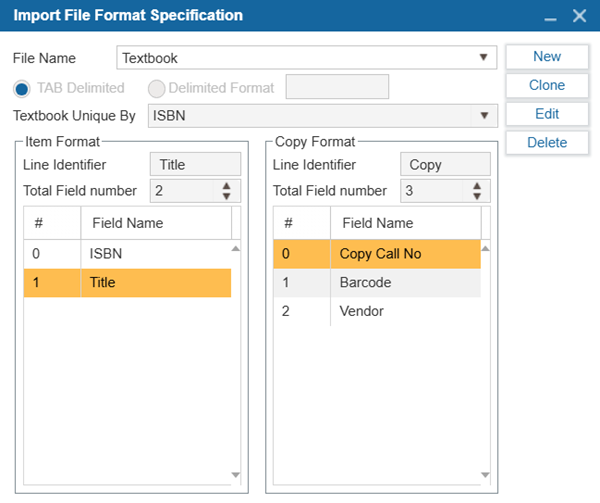Decrease Item Format total field number
The image size is (600, 503).
tap(226, 196)
